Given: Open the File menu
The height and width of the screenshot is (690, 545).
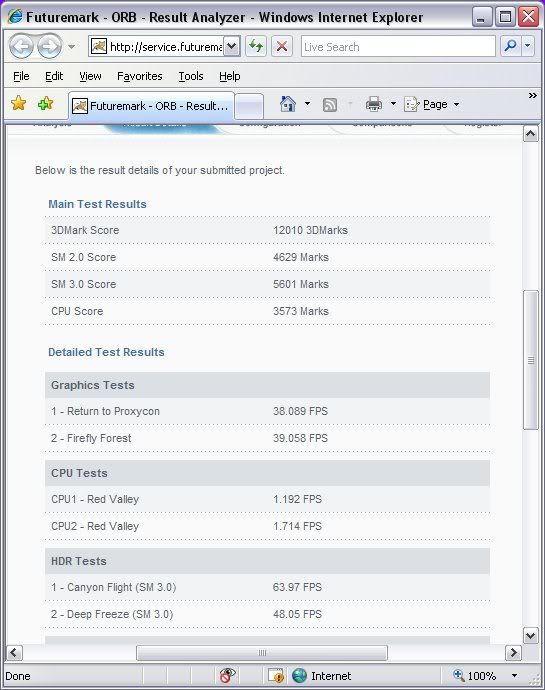Looking at the screenshot, I should (x=21, y=76).
